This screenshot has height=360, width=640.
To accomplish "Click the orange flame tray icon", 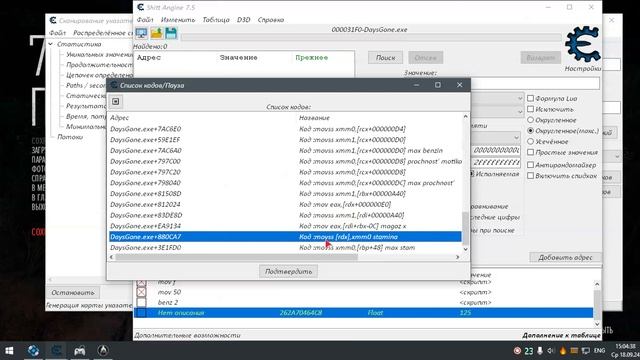I will (x=563, y=351).
